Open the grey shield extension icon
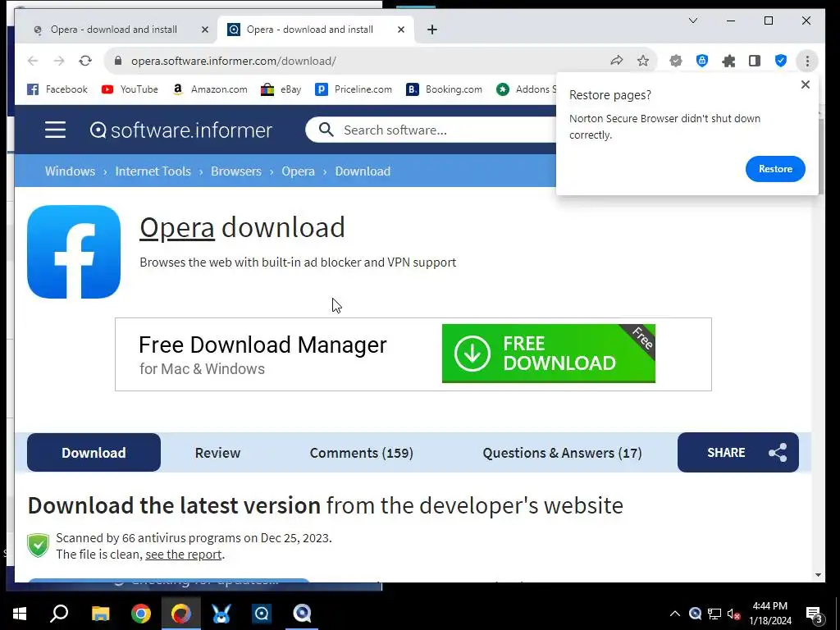 tap(676, 61)
